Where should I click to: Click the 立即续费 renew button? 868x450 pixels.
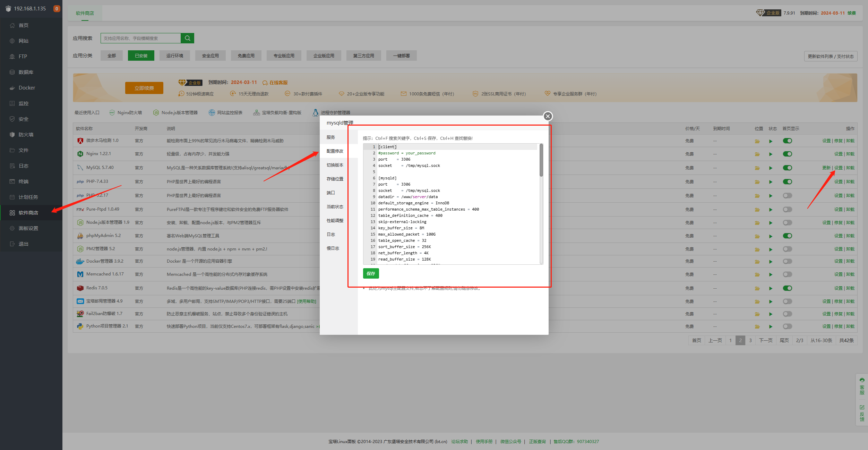pos(144,88)
